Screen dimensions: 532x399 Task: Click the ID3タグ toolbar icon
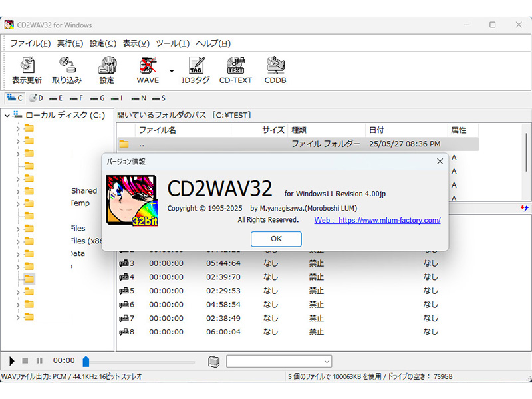pos(196,70)
